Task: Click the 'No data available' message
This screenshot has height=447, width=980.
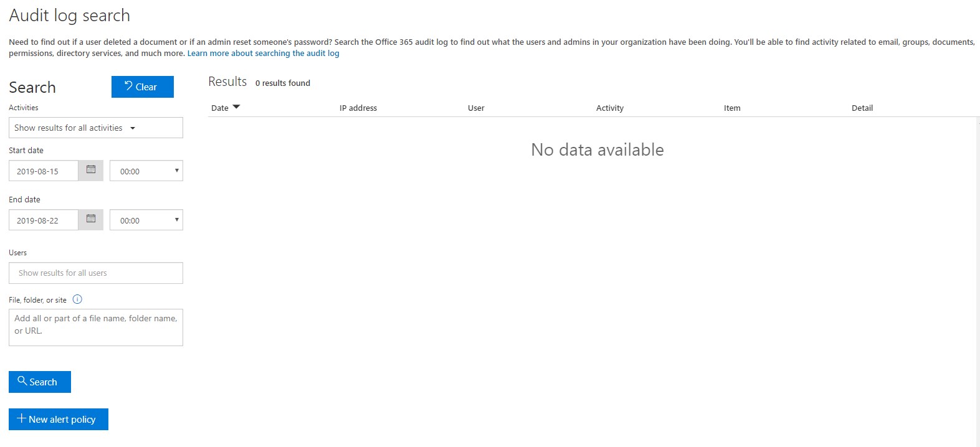Action: (597, 149)
